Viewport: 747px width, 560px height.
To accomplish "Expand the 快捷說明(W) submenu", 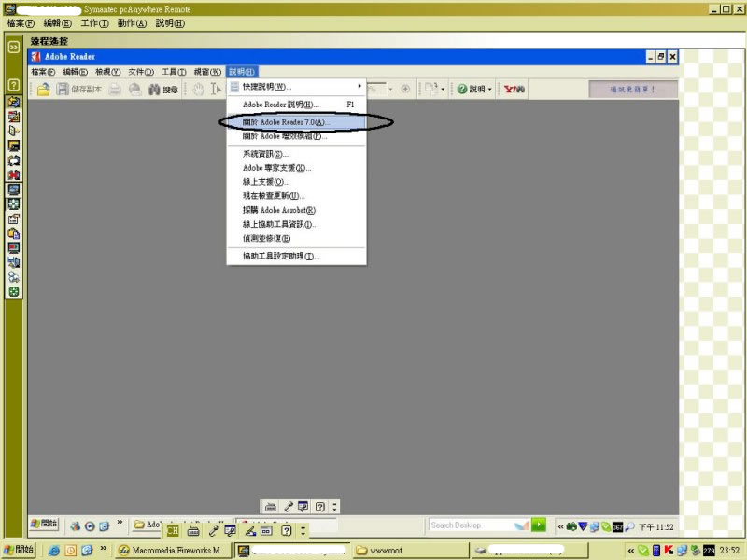I will pyautogui.click(x=296, y=87).
